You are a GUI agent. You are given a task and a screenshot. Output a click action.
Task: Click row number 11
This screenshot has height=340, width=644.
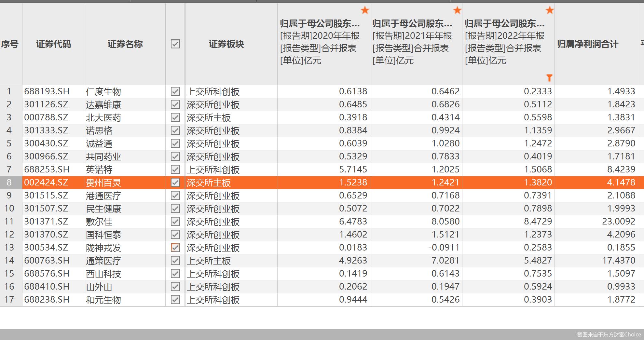click(9, 222)
